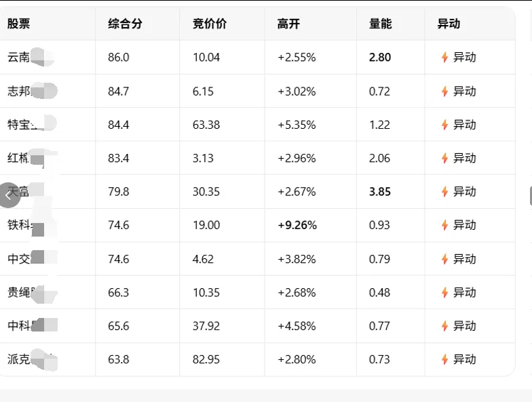The width and height of the screenshot is (532, 402).
Task: Click the lightning 异动 icon in 云南 row
Action: (444, 57)
